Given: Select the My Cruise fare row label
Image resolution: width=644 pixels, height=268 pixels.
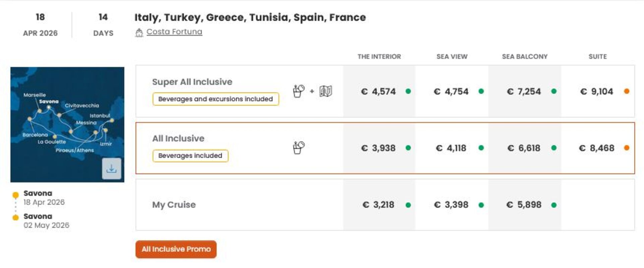Looking at the screenshot, I should point(174,205).
